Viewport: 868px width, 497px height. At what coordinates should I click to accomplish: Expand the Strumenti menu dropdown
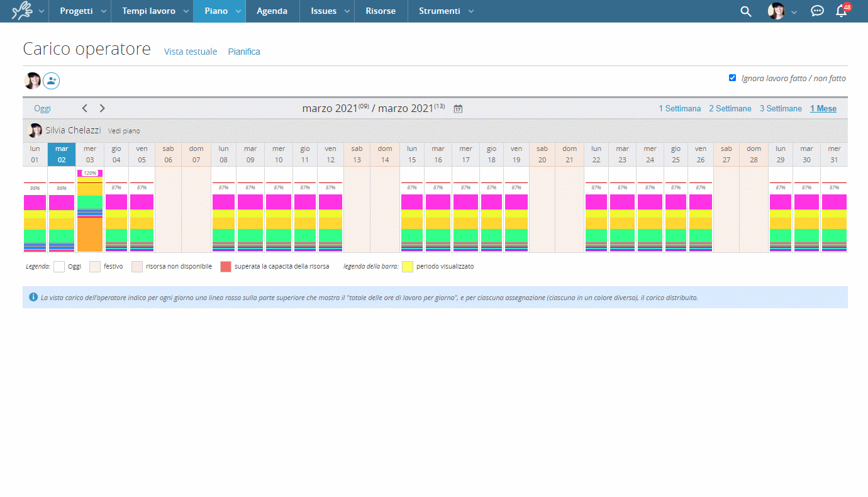(470, 11)
